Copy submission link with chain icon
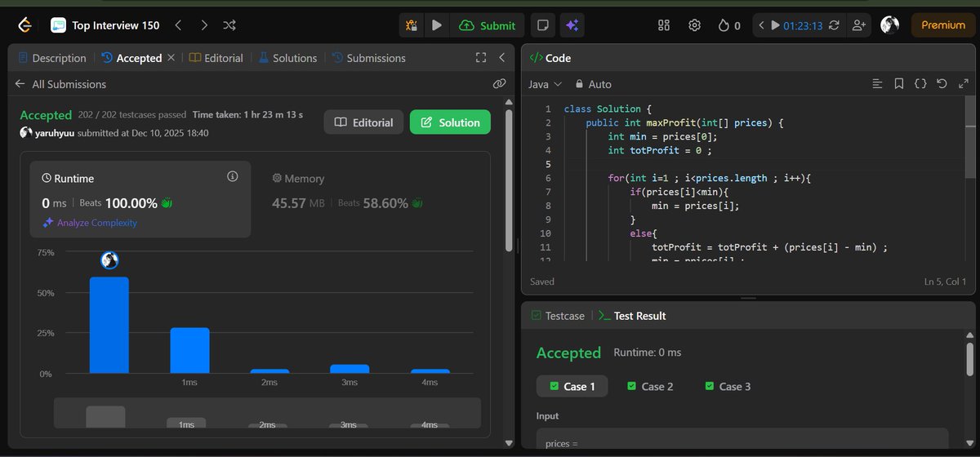Screen dimensions: 980x457 (x=499, y=84)
